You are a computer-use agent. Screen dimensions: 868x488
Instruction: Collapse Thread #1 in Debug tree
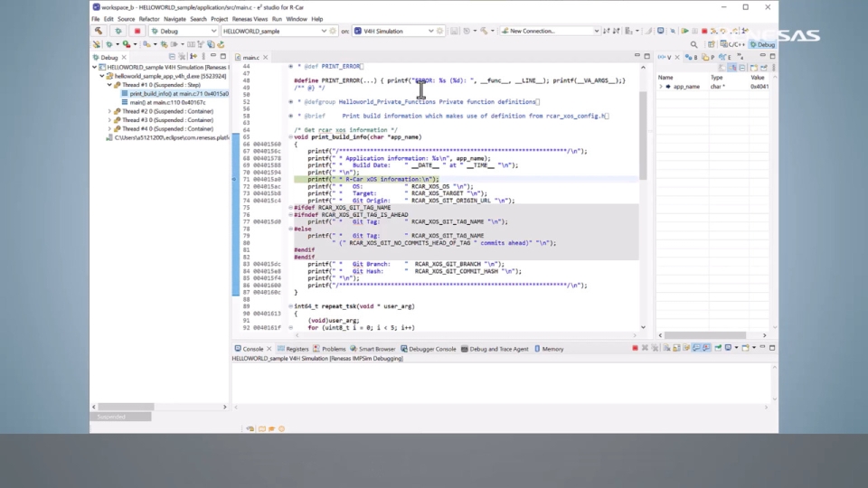click(109, 85)
